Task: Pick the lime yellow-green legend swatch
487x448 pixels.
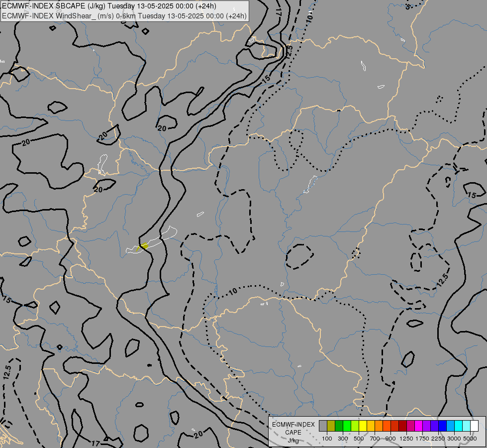Action: (x=355, y=426)
